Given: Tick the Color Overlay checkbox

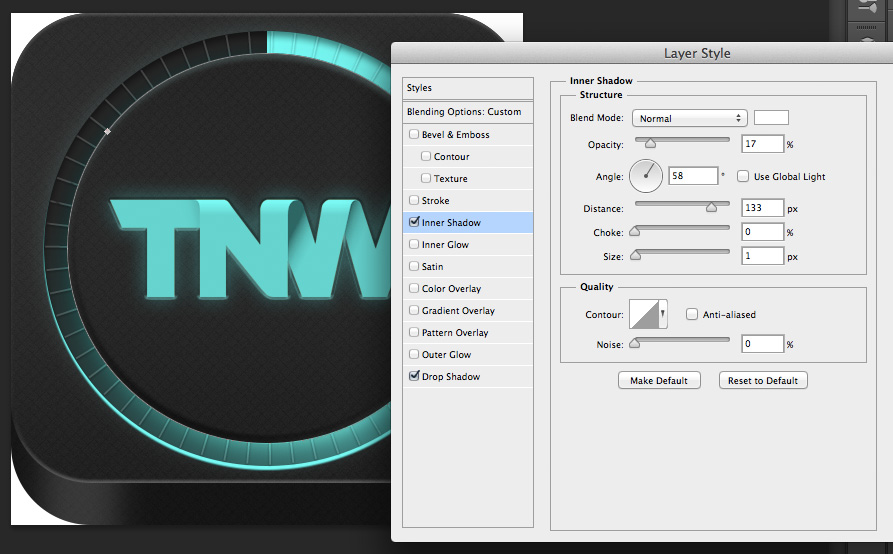Looking at the screenshot, I should coord(414,288).
